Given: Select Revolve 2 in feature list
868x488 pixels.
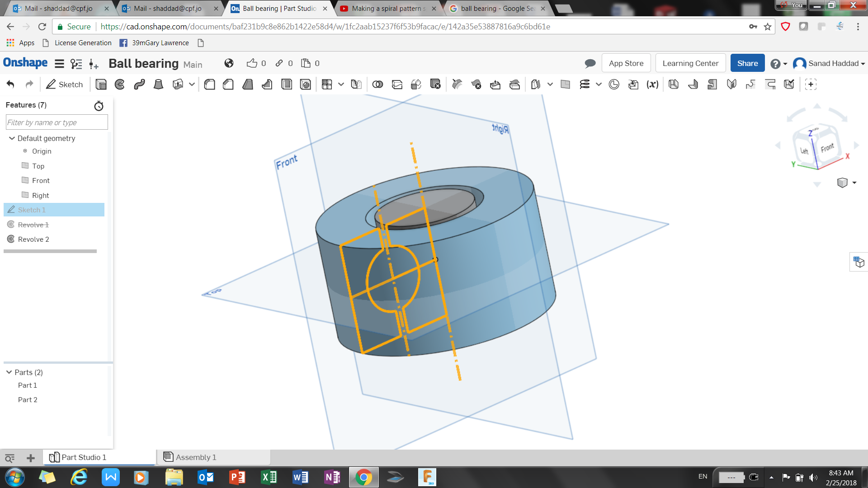Looking at the screenshot, I should [x=33, y=239].
